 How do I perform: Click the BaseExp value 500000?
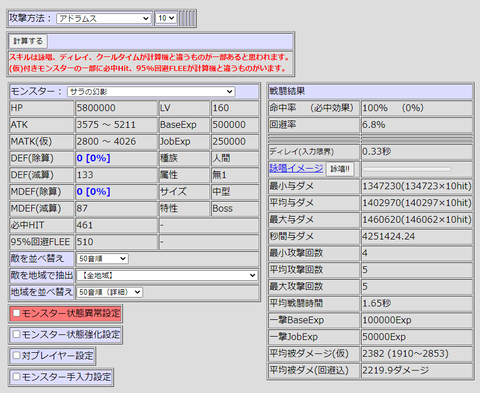pyautogui.click(x=229, y=125)
